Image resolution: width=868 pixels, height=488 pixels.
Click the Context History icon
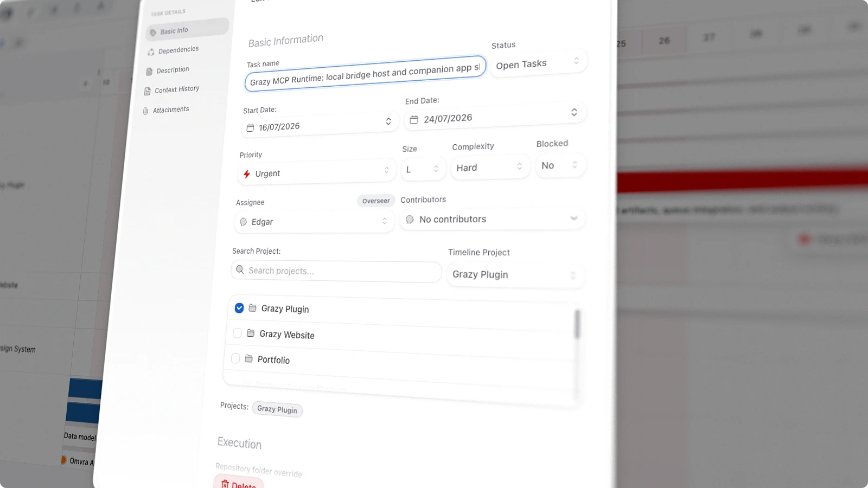click(147, 91)
